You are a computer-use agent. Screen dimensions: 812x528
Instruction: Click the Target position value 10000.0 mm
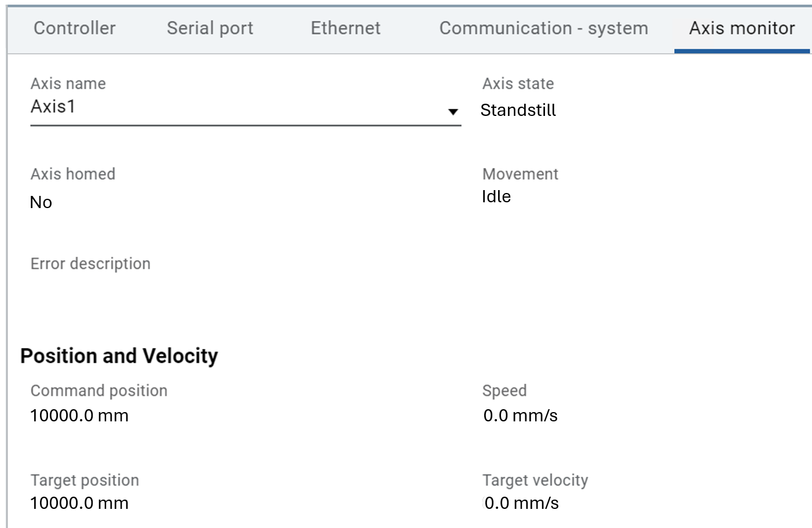pyautogui.click(x=79, y=503)
